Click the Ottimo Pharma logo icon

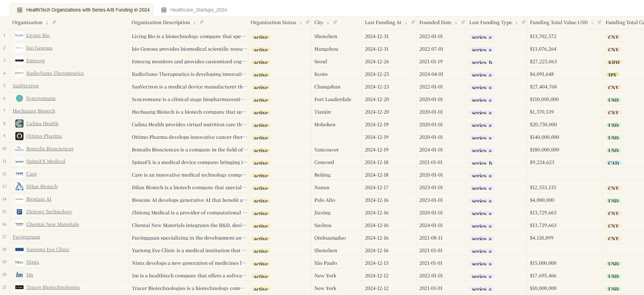coord(19,136)
